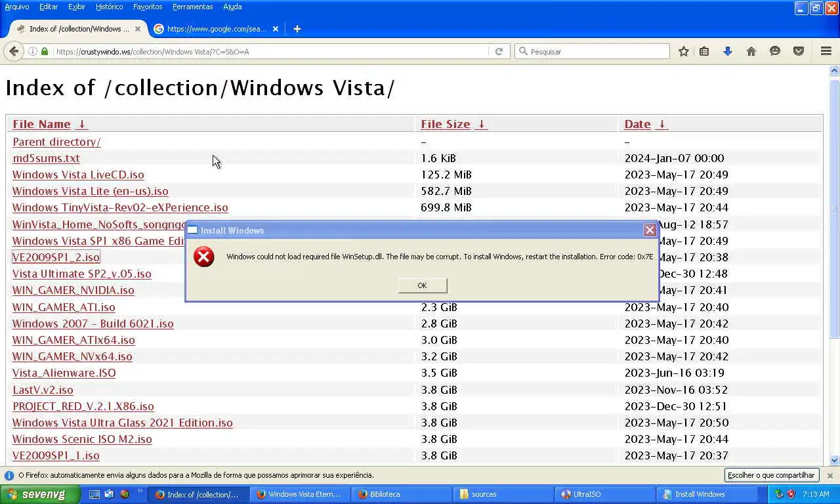Dismiss the Firefox data notification bar
840x504 pixels.
coord(829,475)
